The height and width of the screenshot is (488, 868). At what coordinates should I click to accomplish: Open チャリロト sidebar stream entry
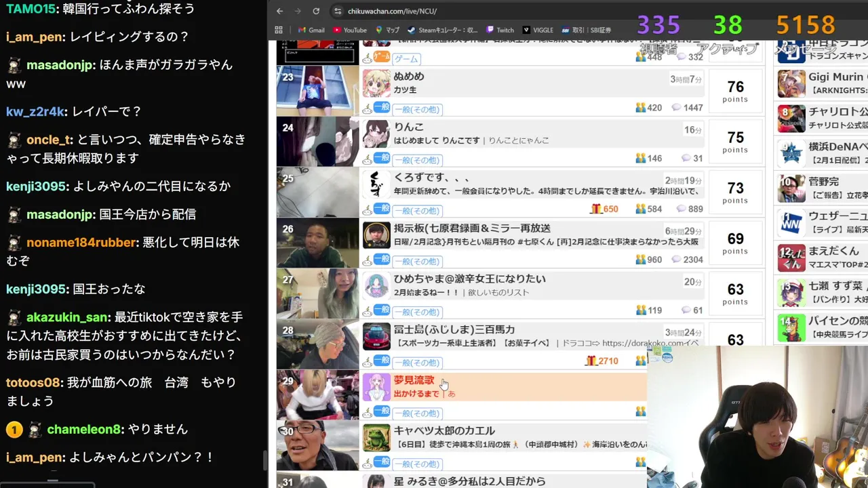823,118
